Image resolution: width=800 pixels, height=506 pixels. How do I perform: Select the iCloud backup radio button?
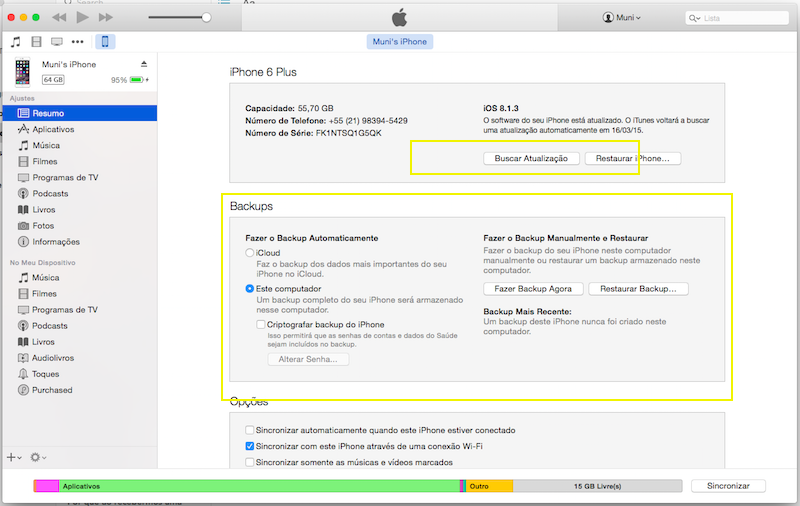coord(249,253)
